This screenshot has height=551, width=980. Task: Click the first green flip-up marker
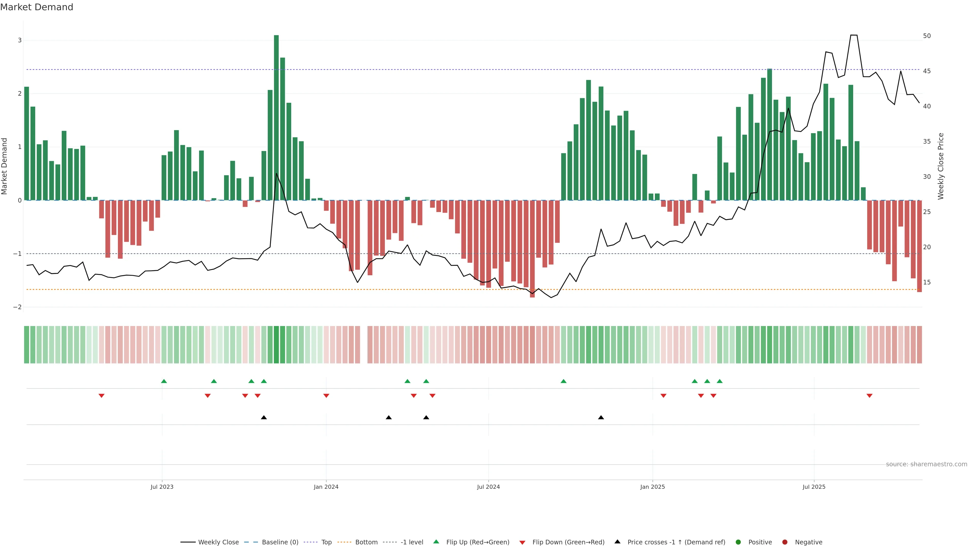[x=164, y=381]
